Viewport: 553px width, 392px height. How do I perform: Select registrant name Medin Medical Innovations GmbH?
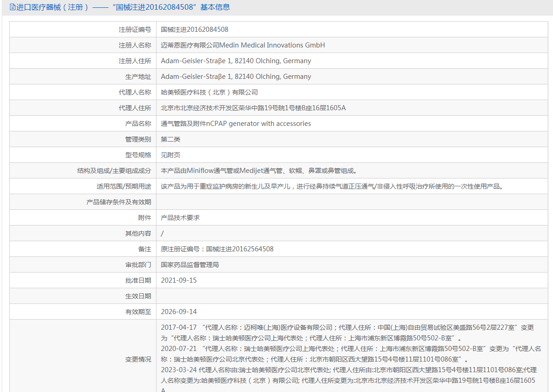(272, 45)
